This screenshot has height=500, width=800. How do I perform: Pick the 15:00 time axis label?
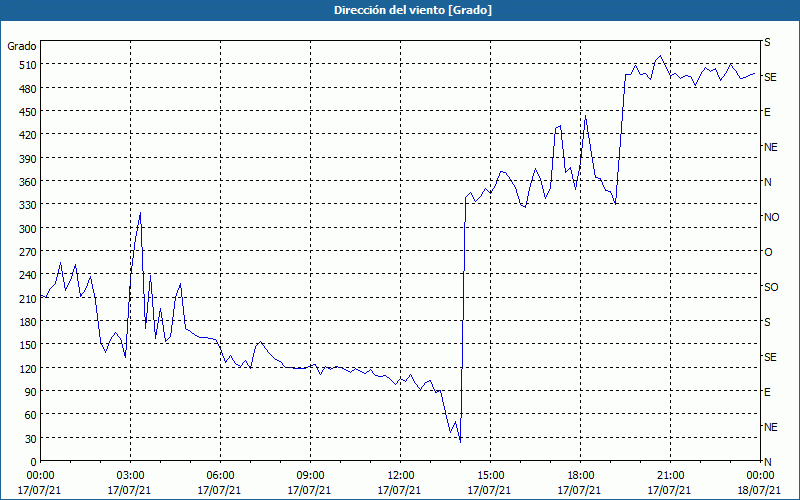click(490, 476)
